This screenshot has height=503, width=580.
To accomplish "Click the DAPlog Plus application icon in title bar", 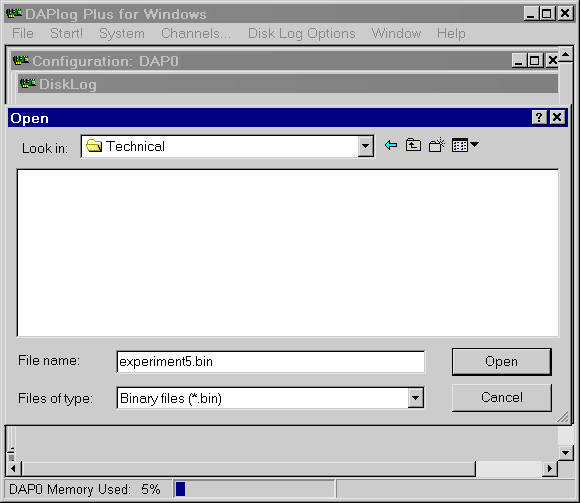I will coord(14,14).
